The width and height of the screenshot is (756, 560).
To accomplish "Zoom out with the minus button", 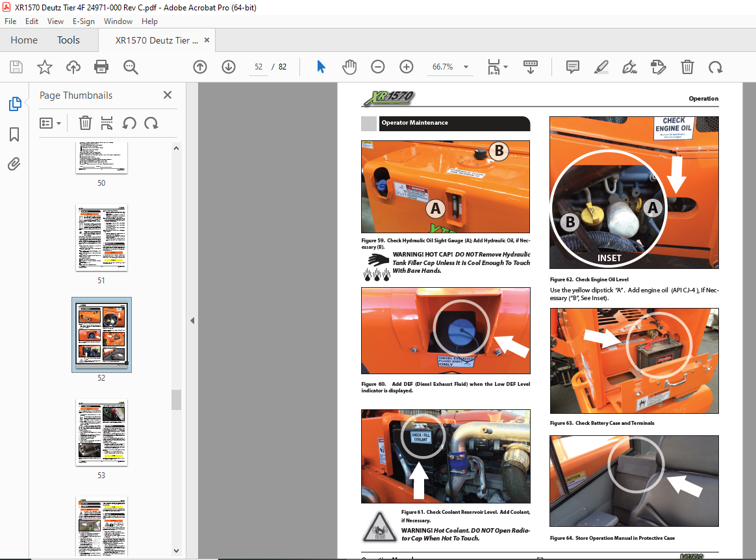I will [378, 67].
